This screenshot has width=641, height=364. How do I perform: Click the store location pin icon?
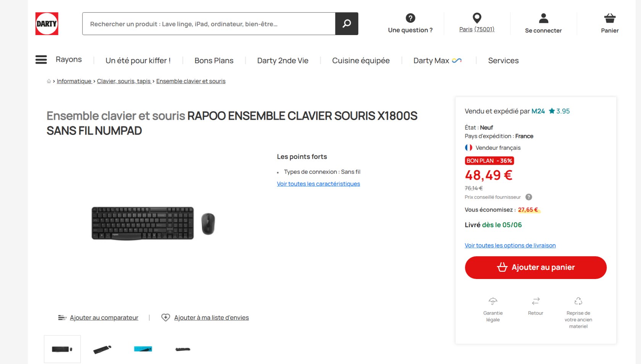click(477, 18)
